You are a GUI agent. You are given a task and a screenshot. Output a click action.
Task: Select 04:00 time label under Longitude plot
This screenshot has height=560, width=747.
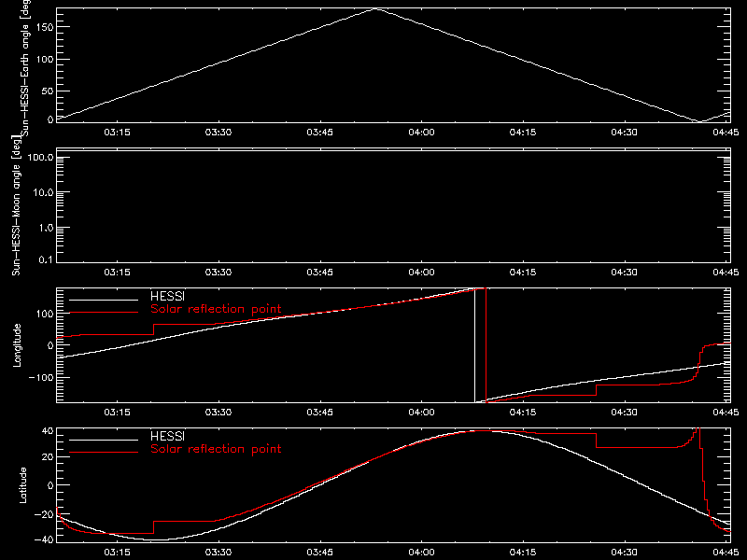422,412
